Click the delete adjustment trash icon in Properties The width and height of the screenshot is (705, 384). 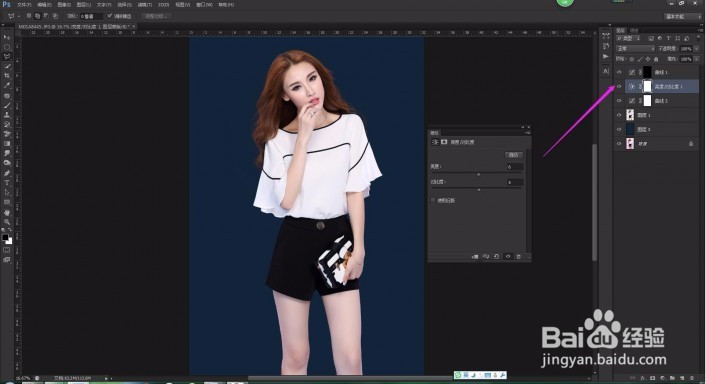(518, 257)
